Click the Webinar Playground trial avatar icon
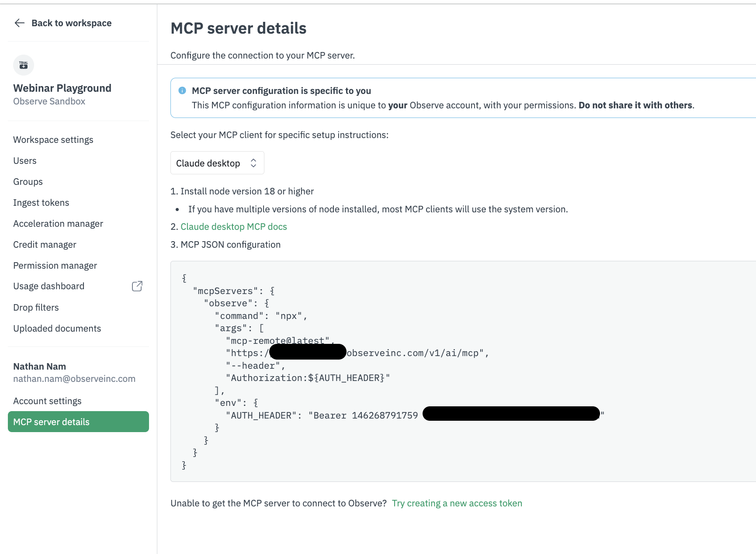Viewport: 756px width, 554px height. (x=24, y=65)
